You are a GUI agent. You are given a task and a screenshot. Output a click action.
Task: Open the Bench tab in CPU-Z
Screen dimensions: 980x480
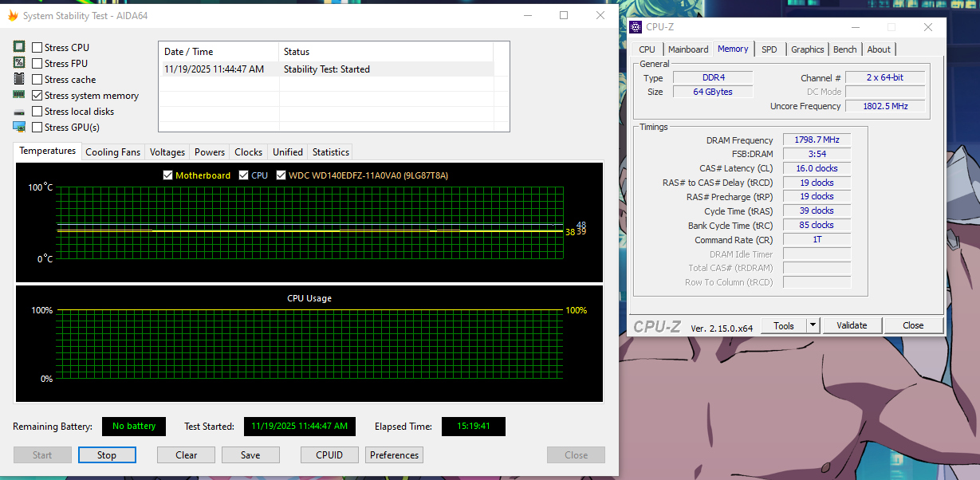click(845, 49)
